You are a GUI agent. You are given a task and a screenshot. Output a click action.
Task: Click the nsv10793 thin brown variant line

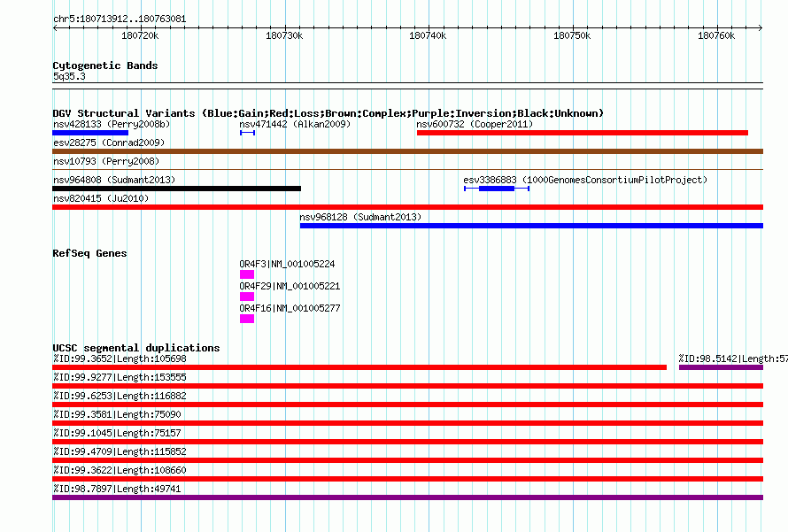click(x=407, y=170)
